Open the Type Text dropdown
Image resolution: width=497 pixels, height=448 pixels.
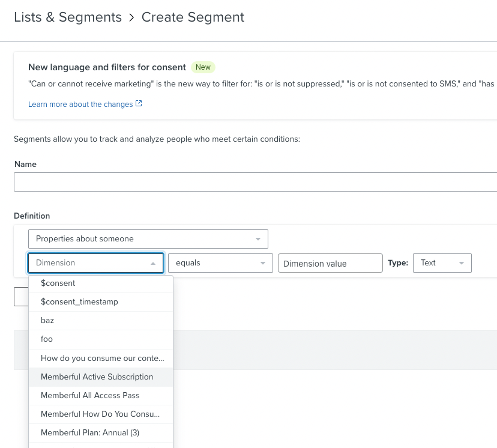coord(442,263)
